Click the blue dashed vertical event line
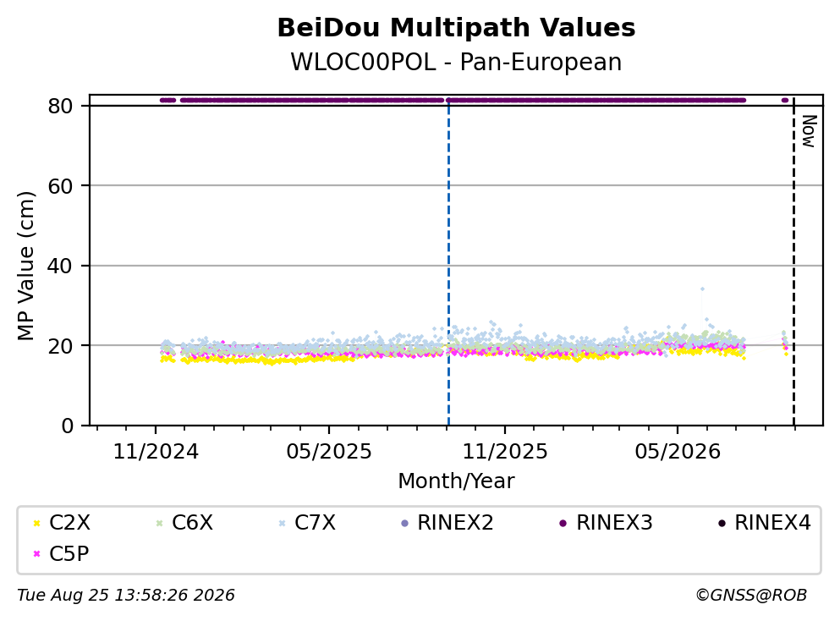This screenshot has height=621, width=840. [448, 261]
